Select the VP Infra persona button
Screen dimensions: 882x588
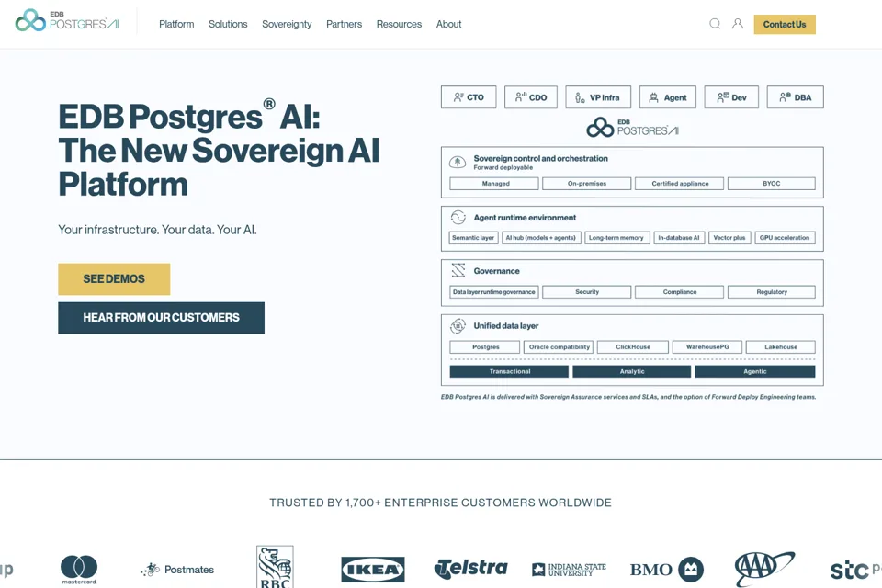pyautogui.click(x=598, y=97)
